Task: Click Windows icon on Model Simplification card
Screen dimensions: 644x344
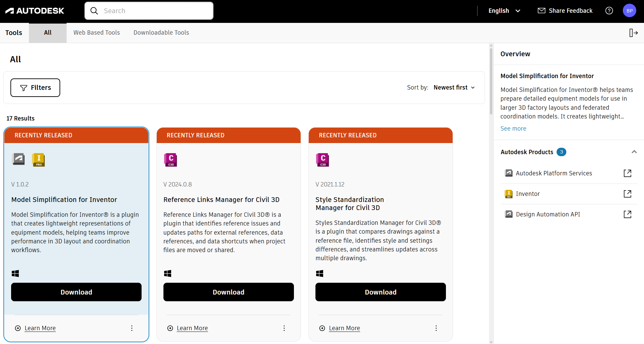Action: click(15, 273)
